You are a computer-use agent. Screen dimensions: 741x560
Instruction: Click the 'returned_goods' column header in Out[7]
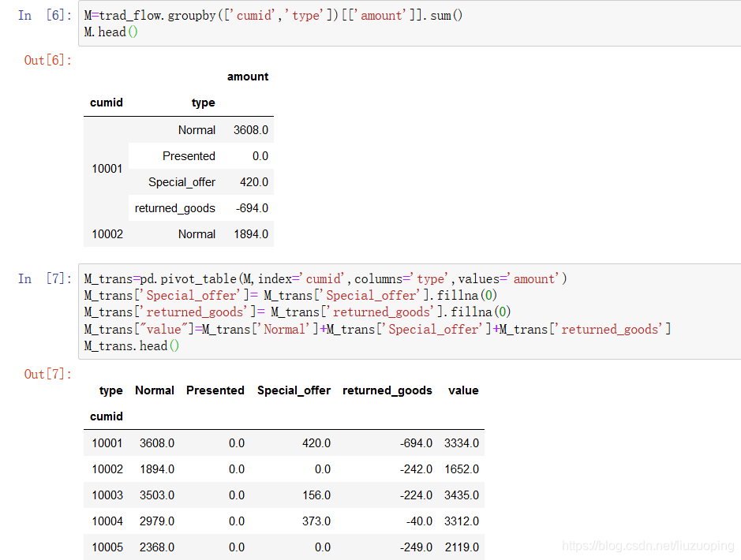(x=387, y=390)
